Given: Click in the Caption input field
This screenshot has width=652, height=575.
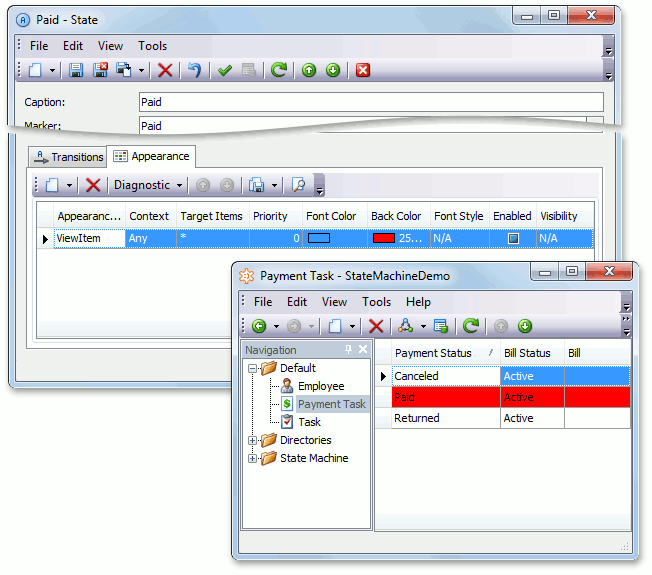Looking at the screenshot, I should pyautogui.click(x=371, y=102).
